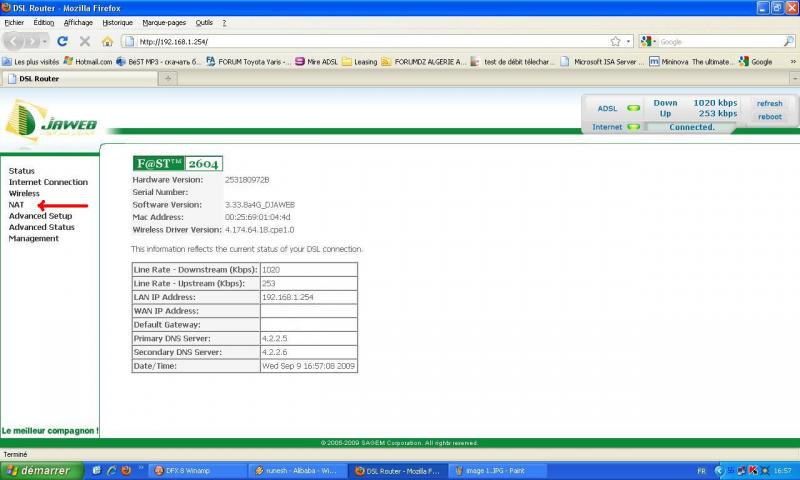Click the search magnifier icon

[788, 41]
